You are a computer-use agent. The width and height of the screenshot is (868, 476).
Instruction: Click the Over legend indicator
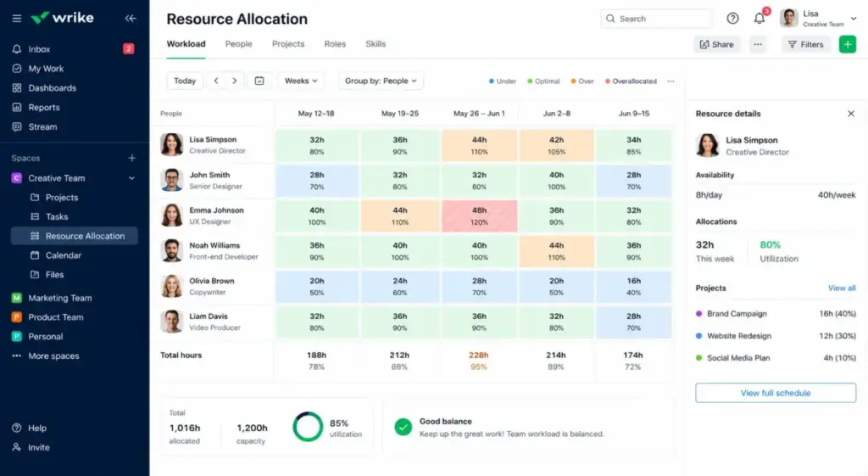coord(582,81)
